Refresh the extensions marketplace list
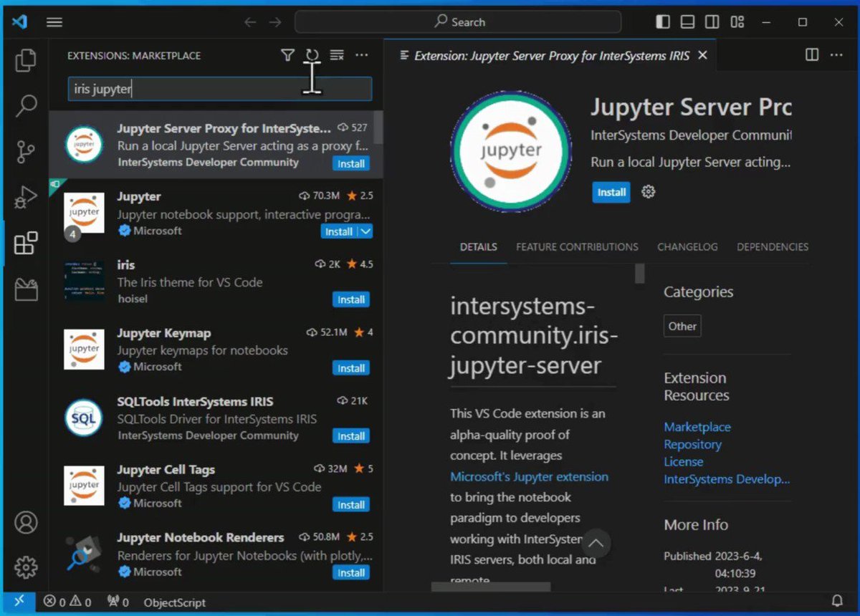Image resolution: width=860 pixels, height=616 pixels. (312, 55)
